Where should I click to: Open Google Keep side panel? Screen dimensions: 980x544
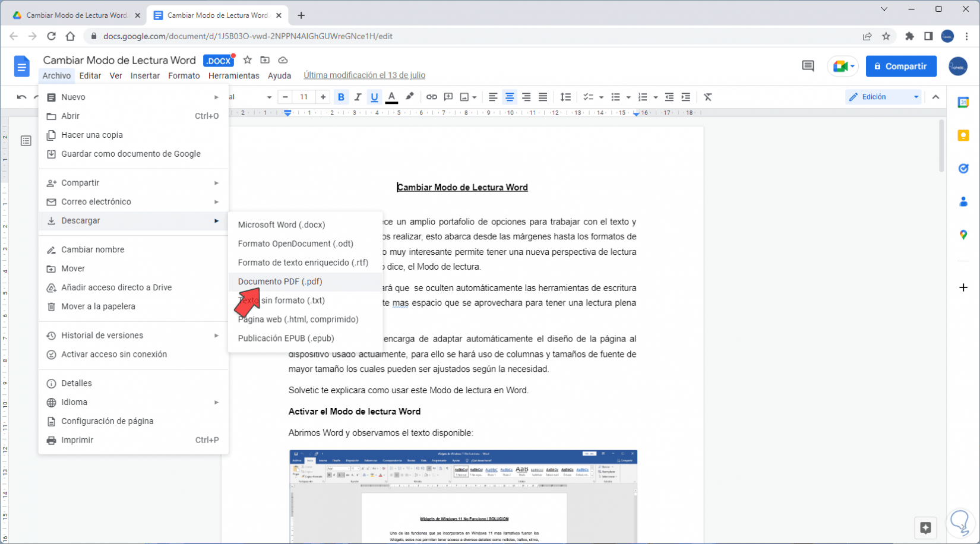pos(963,136)
